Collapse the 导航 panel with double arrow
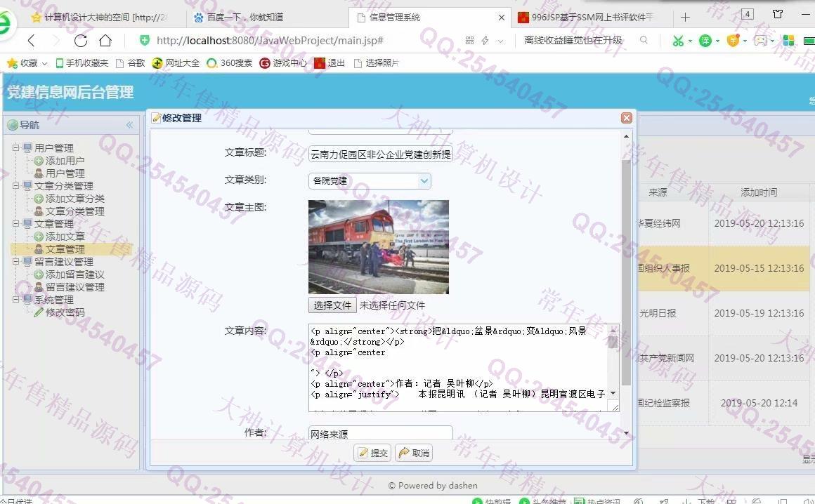Viewport: 815px width, 504px height. click(x=129, y=124)
